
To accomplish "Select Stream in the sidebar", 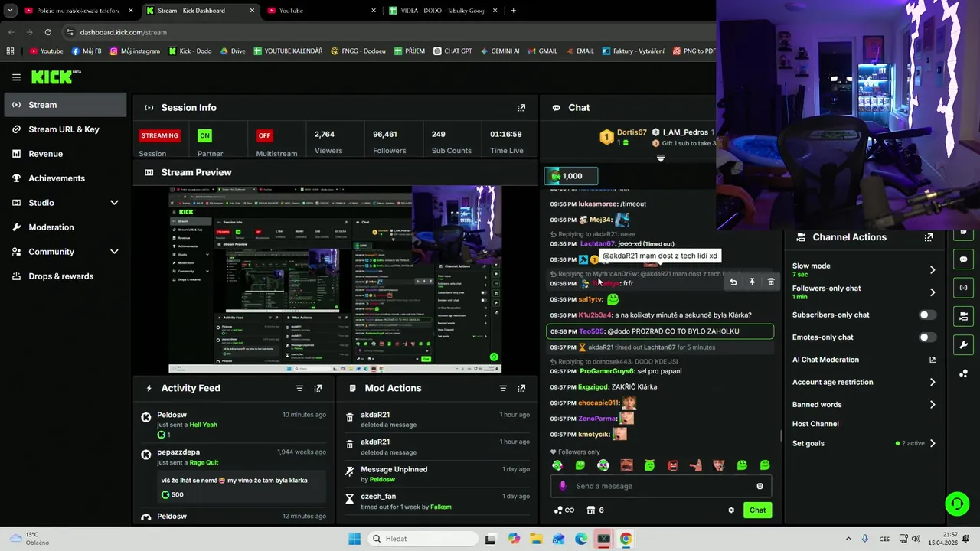I will (x=65, y=105).
